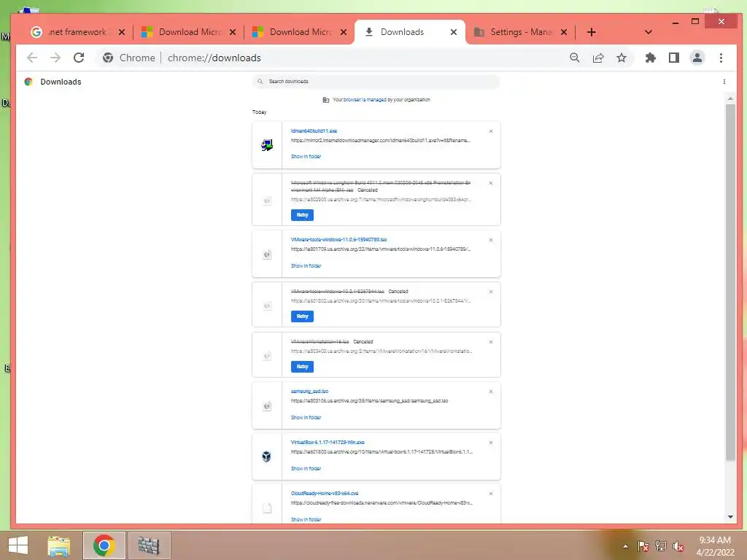
Task: Open the Chrome profile avatar
Action: (697, 58)
